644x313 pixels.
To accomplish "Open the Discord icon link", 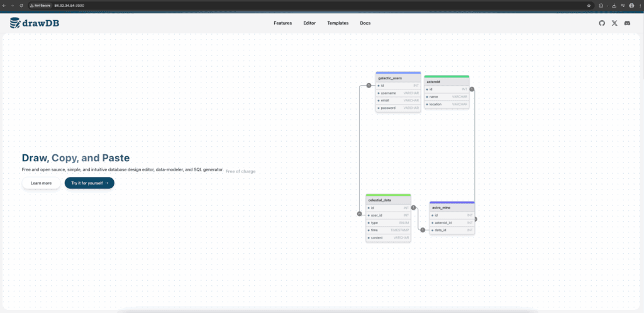I will click(627, 23).
